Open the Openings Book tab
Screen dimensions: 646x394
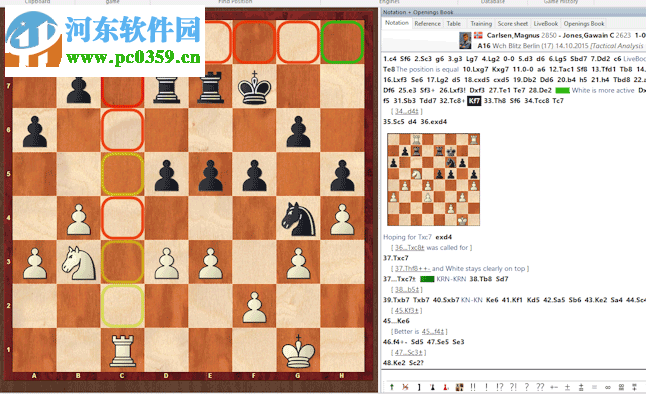584,23
